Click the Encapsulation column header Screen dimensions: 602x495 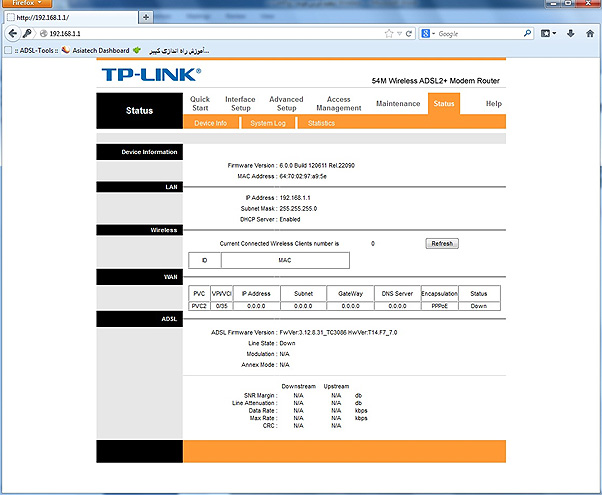coord(440,293)
